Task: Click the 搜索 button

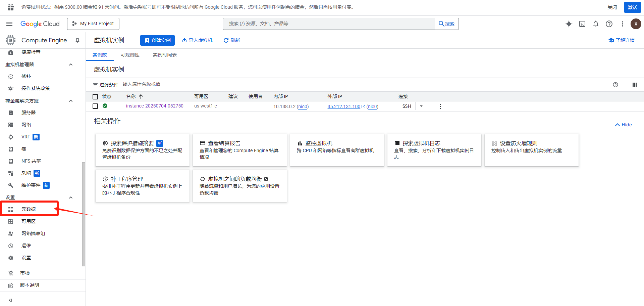Action: click(x=447, y=24)
